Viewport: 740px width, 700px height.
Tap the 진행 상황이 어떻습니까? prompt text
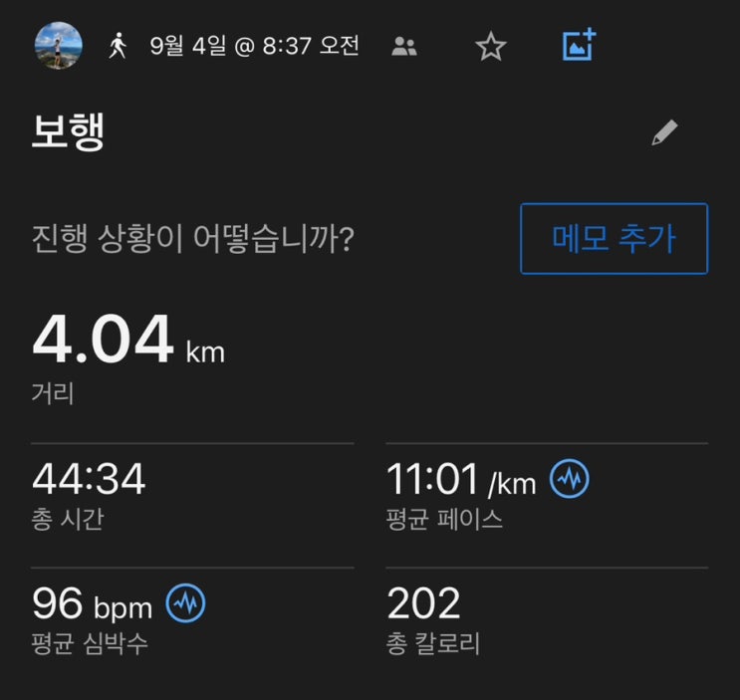[x=192, y=239]
